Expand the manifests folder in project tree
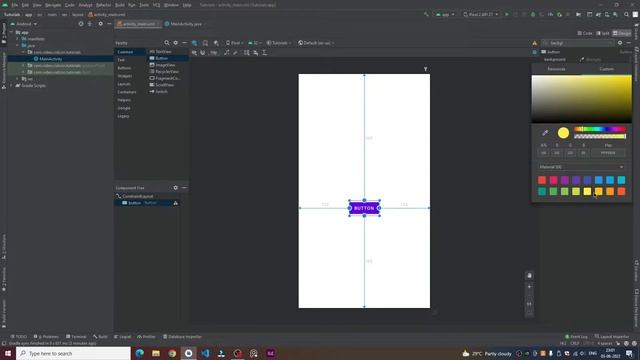Image resolution: width=640 pixels, height=360 pixels. (18, 39)
